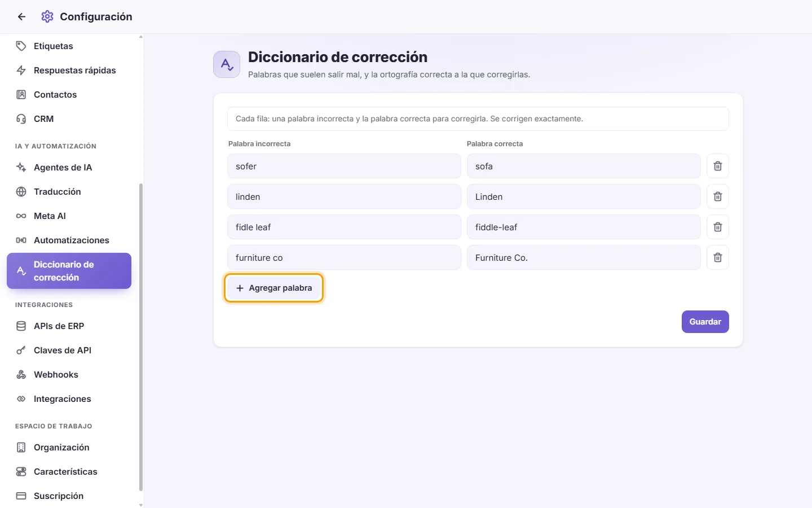Screen dimensions: 812x508
Task: Open the CRM settings page
Action: 69,119
